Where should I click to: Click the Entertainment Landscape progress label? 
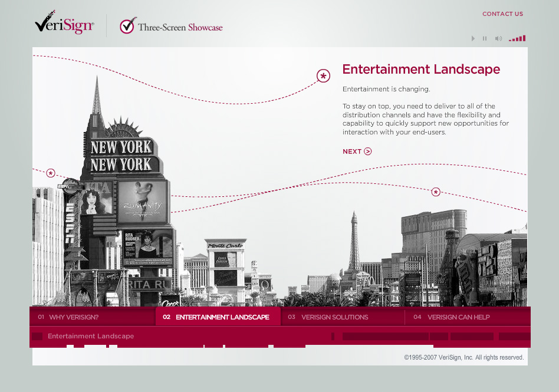[91, 336]
